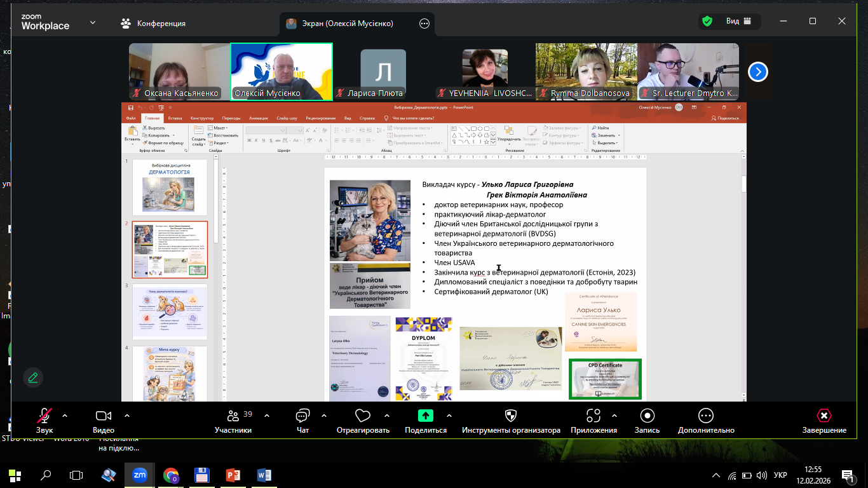Expand video options arrow next to Видео
The width and height of the screenshot is (868, 488).
pos(127,416)
